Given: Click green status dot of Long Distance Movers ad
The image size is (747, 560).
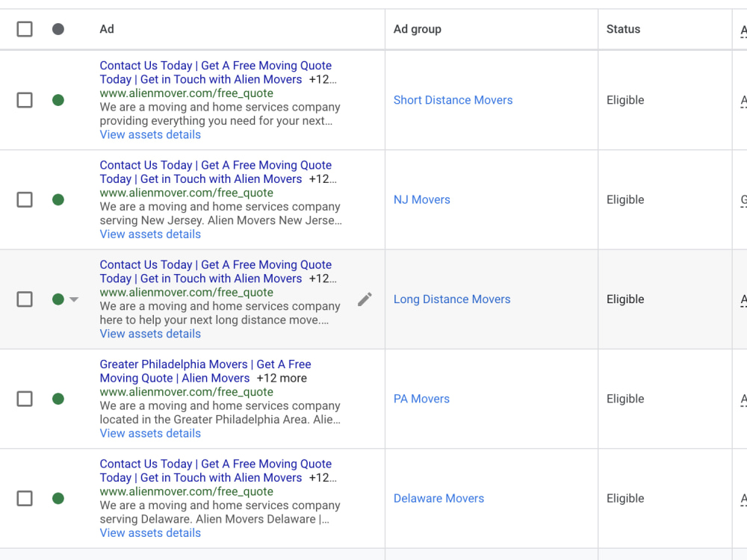Looking at the screenshot, I should coord(58,299).
